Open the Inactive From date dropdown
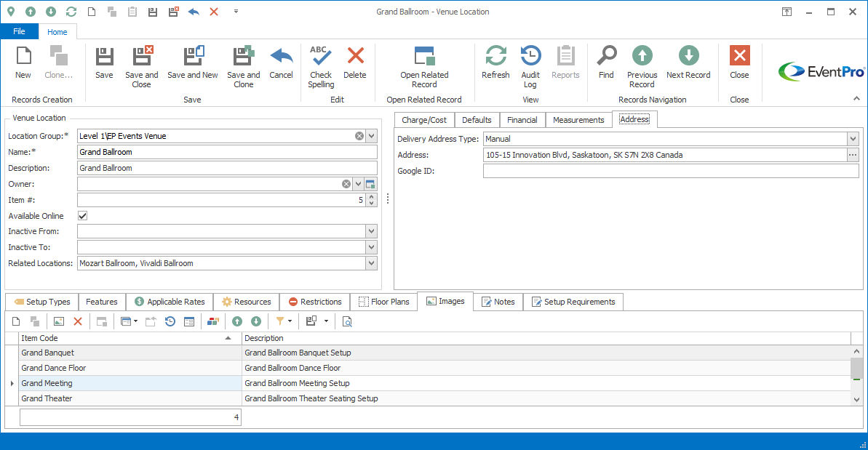The image size is (868, 450). [x=372, y=232]
